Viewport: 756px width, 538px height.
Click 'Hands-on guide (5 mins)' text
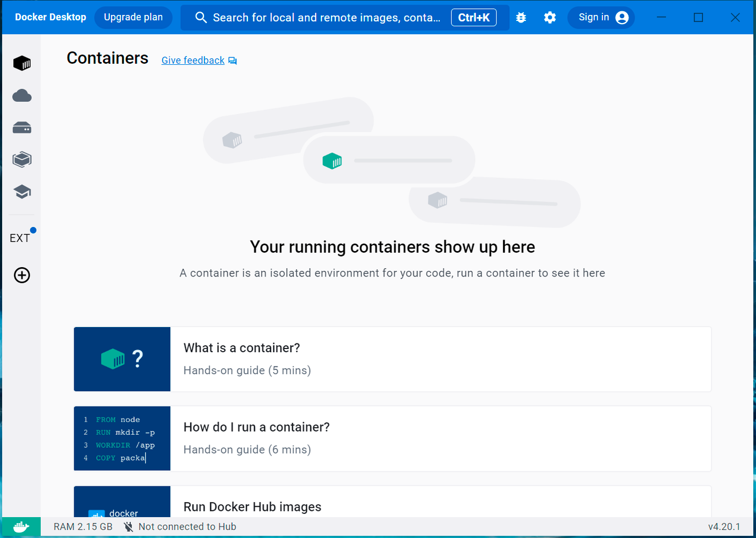[247, 370]
